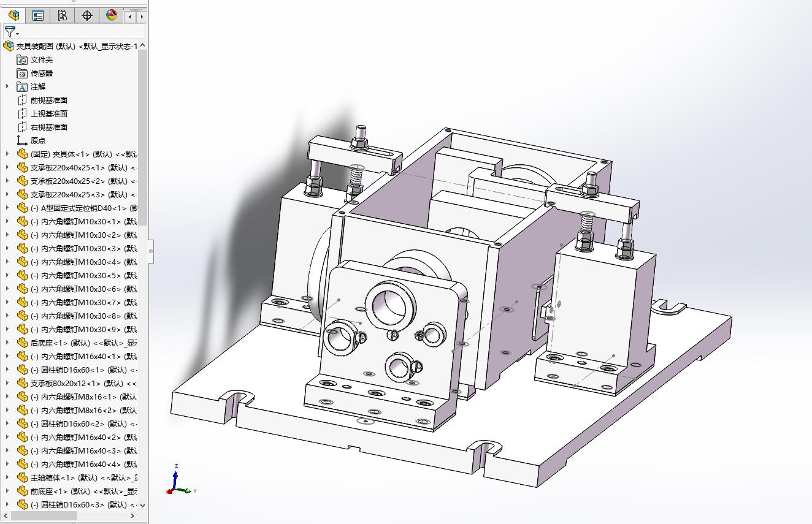812x524 pixels.
Task: Select the 右视基准面 plane icon
Action: [22, 127]
